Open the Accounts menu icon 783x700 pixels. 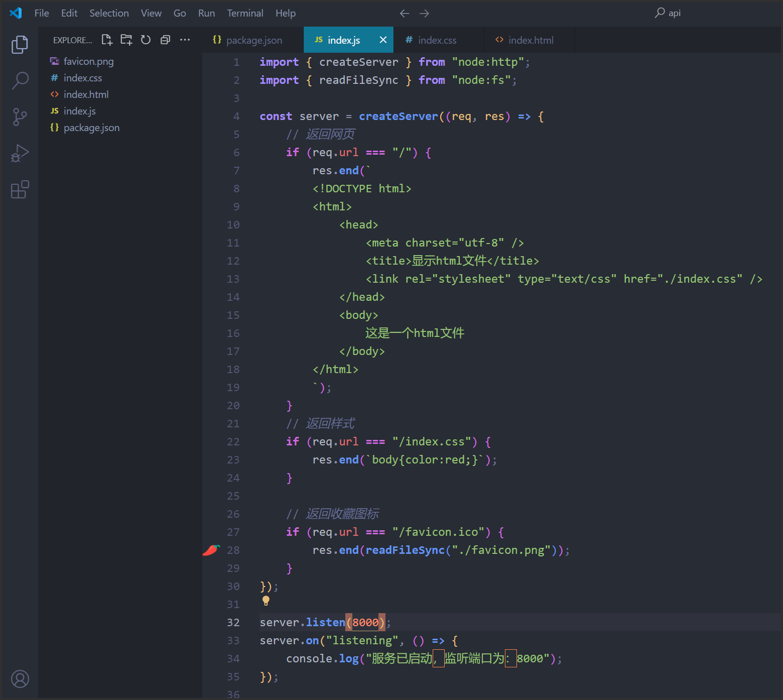(20, 679)
